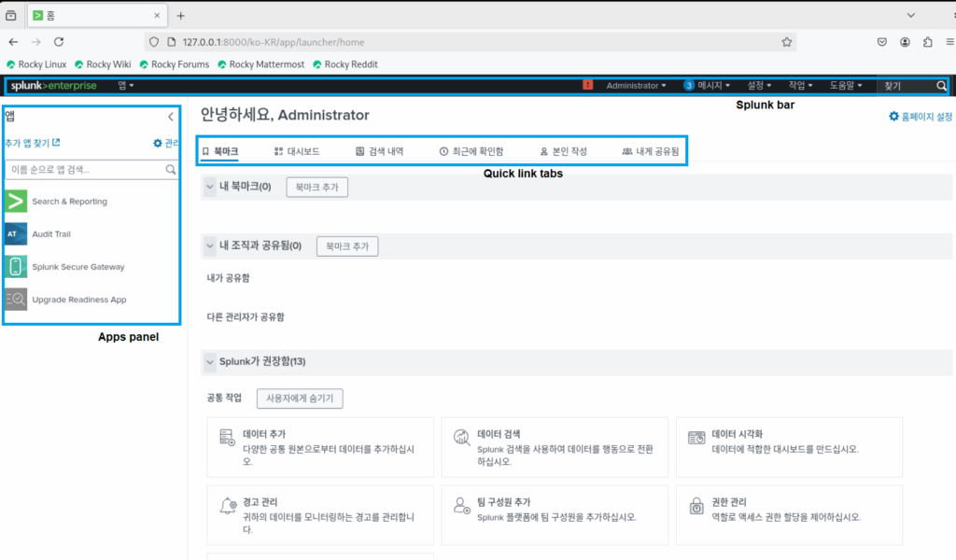Click the 경고 관리 bell icon
956x560 pixels.
(x=228, y=505)
